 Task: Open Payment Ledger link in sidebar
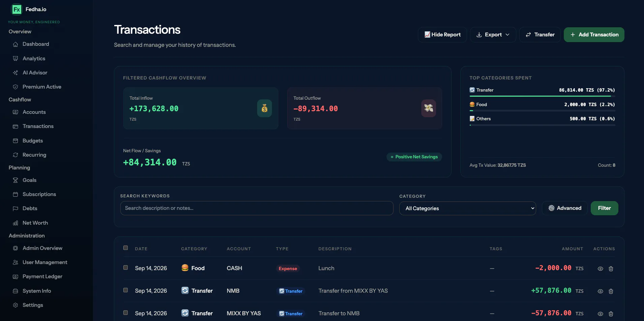pyautogui.click(x=42, y=277)
